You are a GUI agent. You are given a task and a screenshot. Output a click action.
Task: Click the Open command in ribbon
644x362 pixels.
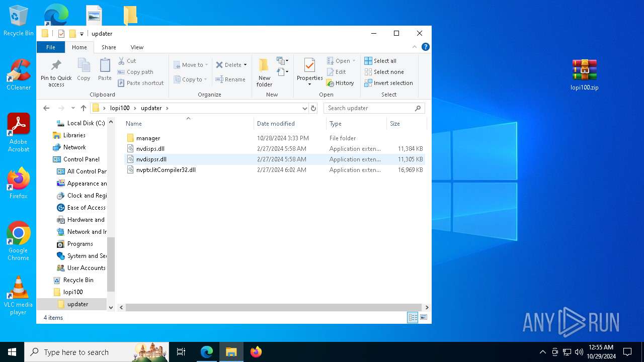(341, 61)
